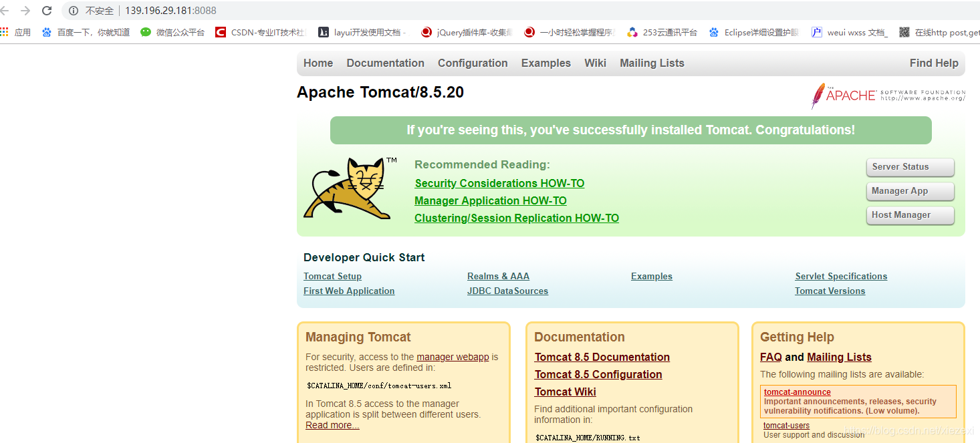Click the Tomcat cat mascot image
The width and height of the screenshot is (980, 443).
tap(350, 188)
